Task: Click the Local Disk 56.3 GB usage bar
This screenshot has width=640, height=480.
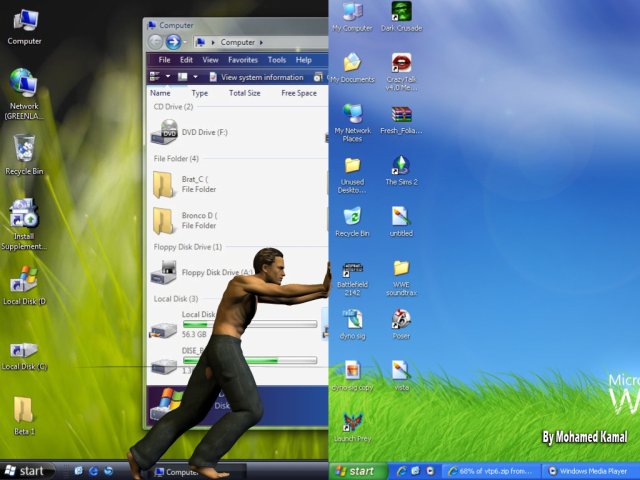Action: [x=250, y=324]
